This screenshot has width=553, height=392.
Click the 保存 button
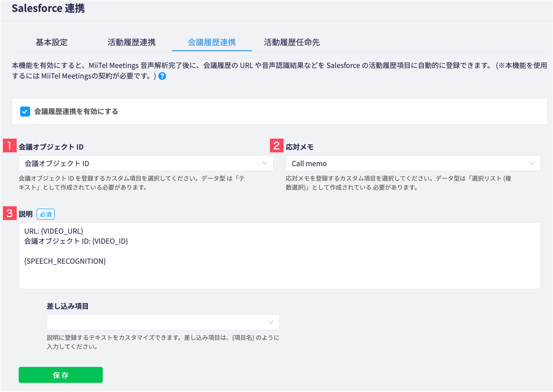61,375
